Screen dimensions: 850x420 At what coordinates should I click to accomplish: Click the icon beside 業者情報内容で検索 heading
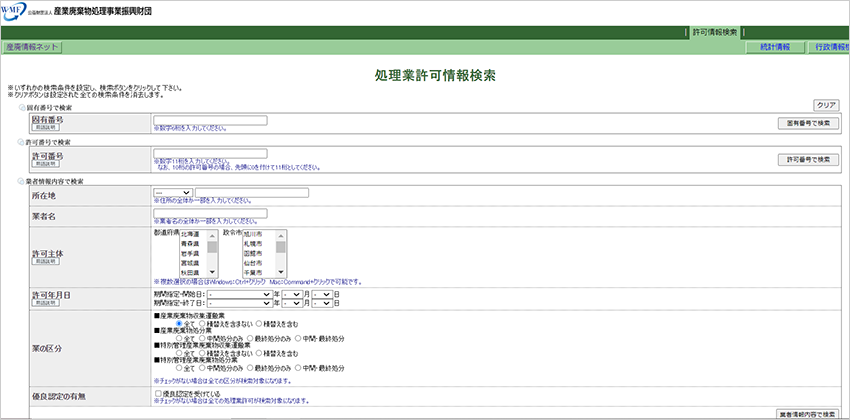tap(23, 181)
